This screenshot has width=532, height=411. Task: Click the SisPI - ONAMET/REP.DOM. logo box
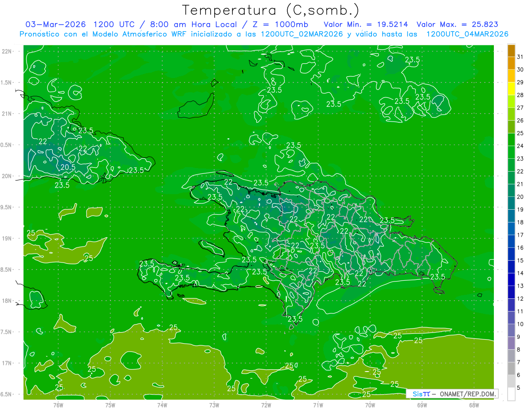452,394
